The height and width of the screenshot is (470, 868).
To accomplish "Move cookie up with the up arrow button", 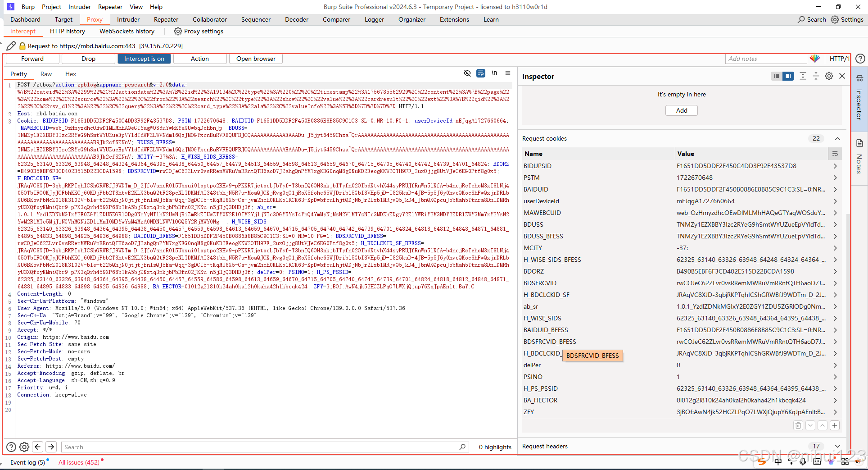I will coord(823,425).
